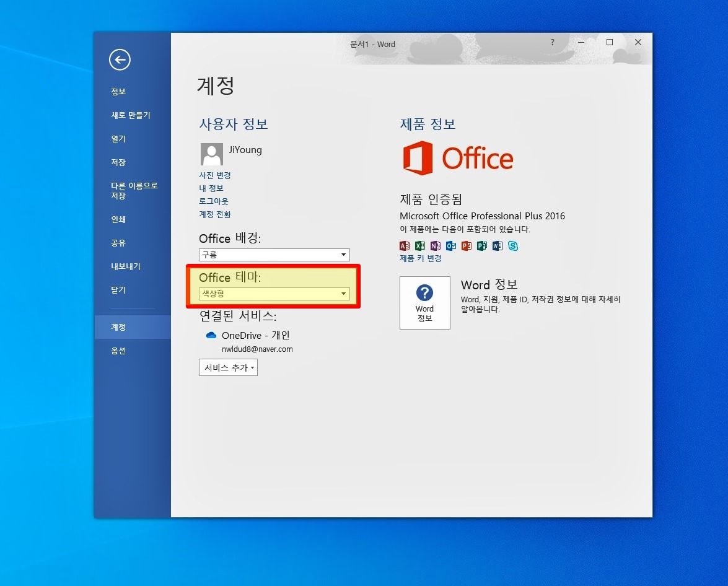The image size is (728, 586).
Task: Choose 다른 이름으로 저장 in the sidebar
Action: [x=134, y=190]
